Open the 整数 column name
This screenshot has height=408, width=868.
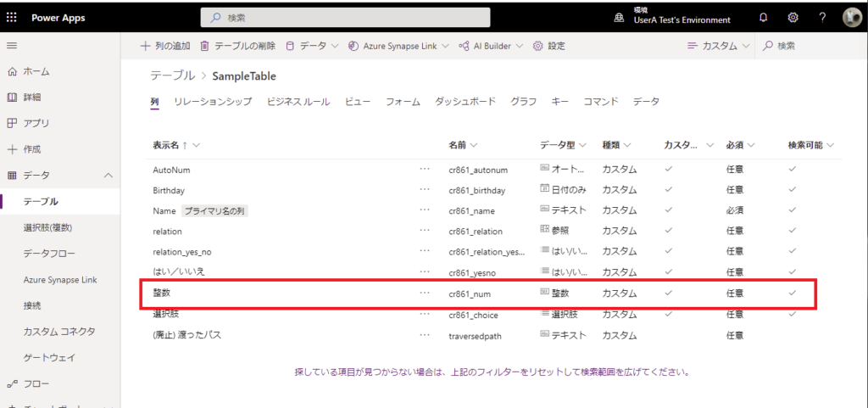[x=161, y=293]
